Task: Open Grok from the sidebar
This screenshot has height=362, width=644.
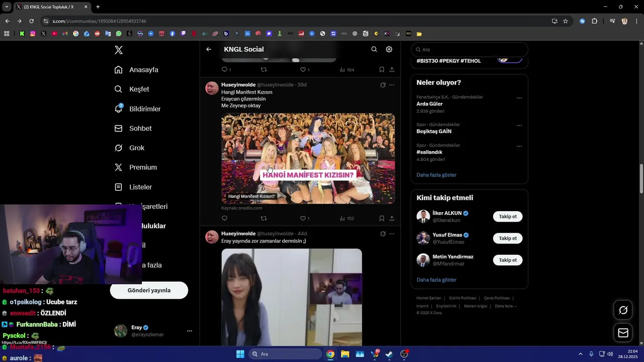Action: tap(129, 148)
